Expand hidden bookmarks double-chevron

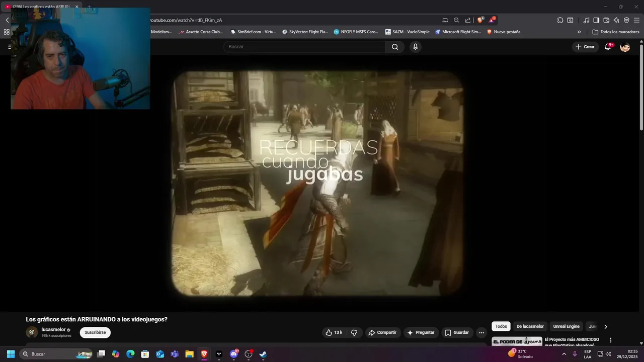(579, 32)
